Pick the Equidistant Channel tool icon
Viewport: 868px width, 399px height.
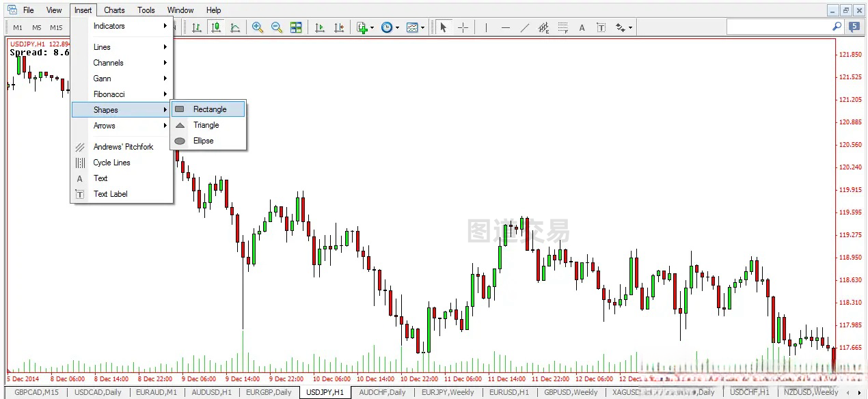[543, 27]
